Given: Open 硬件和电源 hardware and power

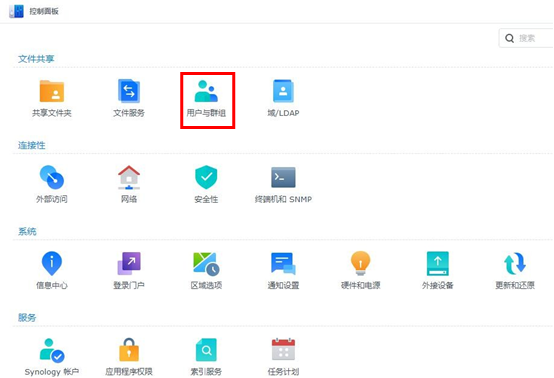Looking at the screenshot, I should (360, 264).
